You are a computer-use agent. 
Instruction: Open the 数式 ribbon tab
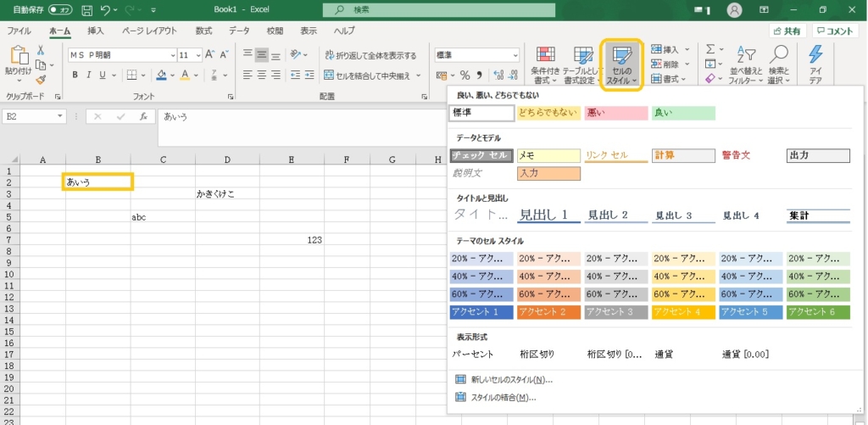tap(203, 31)
